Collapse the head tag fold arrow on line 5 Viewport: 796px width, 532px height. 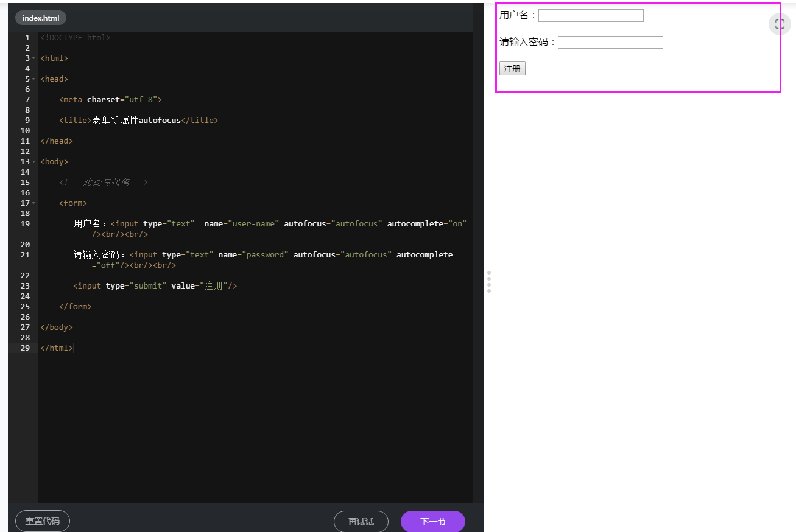(34, 79)
